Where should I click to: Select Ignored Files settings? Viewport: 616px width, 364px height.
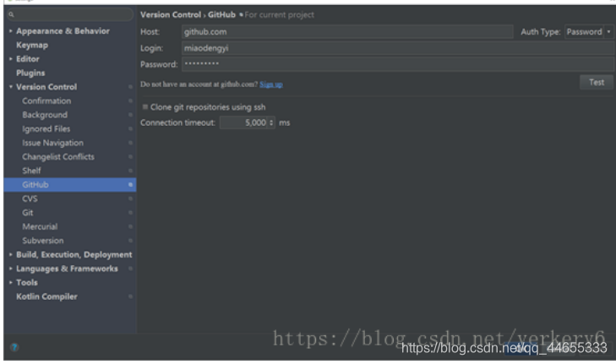(46, 129)
